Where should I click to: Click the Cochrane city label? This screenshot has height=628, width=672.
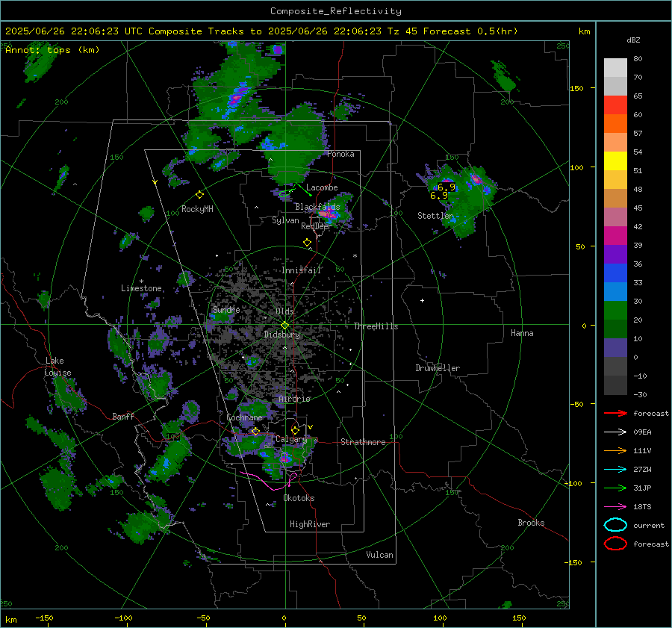point(244,417)
